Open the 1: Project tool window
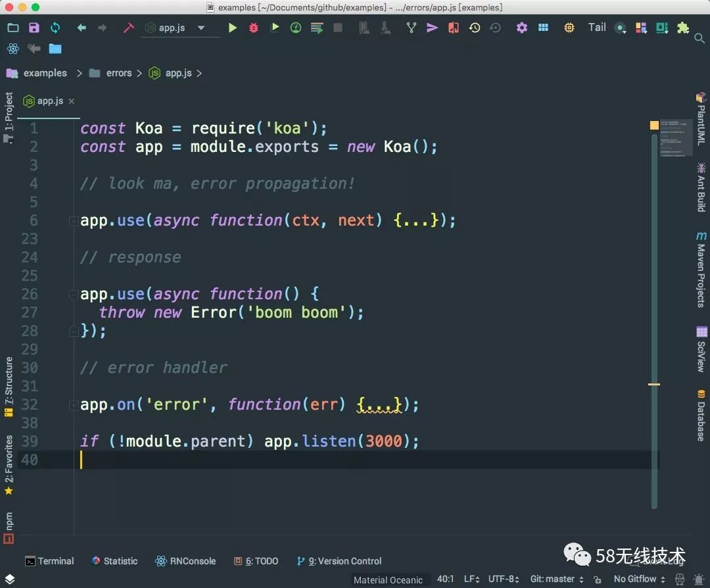This screenshot has width=710, height=588. click(9, 117)
